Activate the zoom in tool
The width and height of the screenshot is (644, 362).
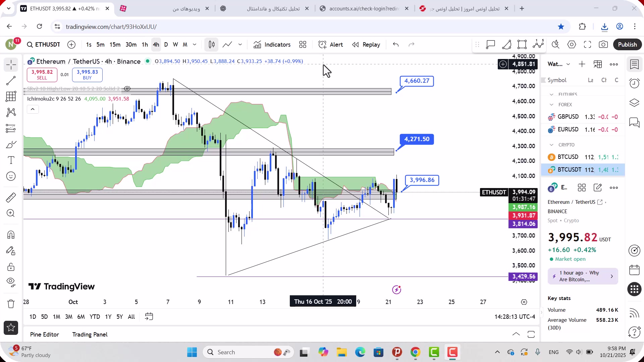tap(11, 213)
